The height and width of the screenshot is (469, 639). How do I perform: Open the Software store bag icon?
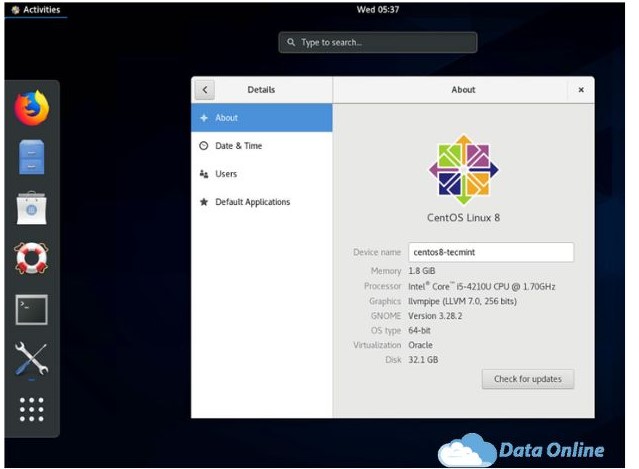tap(32, 208)
